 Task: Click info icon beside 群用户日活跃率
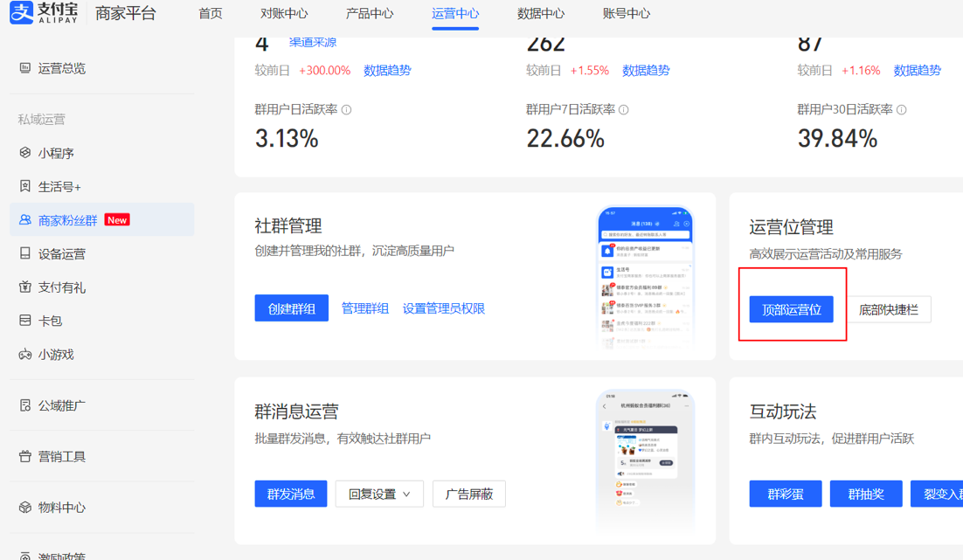pos(347,110)
